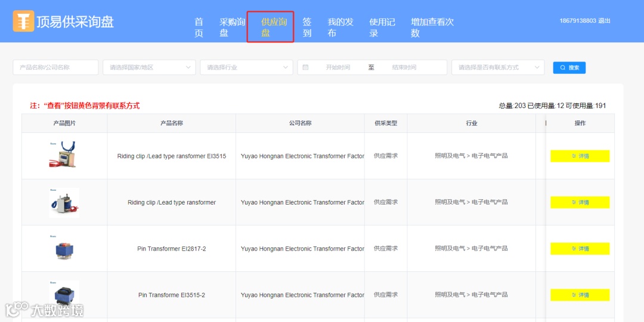Open 详情 for Riding clip EI3515 row
The width and height of the screenshot is (644, 322).
click(x=580, y=156)
